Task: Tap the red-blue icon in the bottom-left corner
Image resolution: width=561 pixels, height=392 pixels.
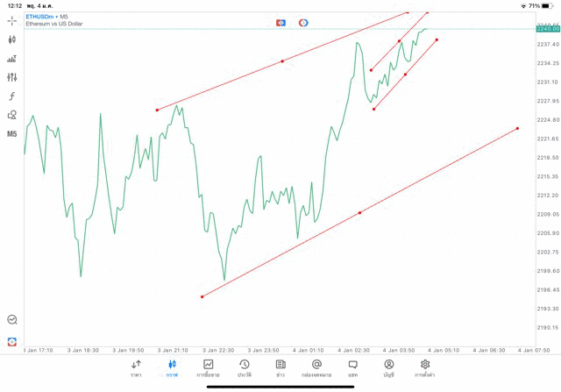Action: click(x=12, y=341)
